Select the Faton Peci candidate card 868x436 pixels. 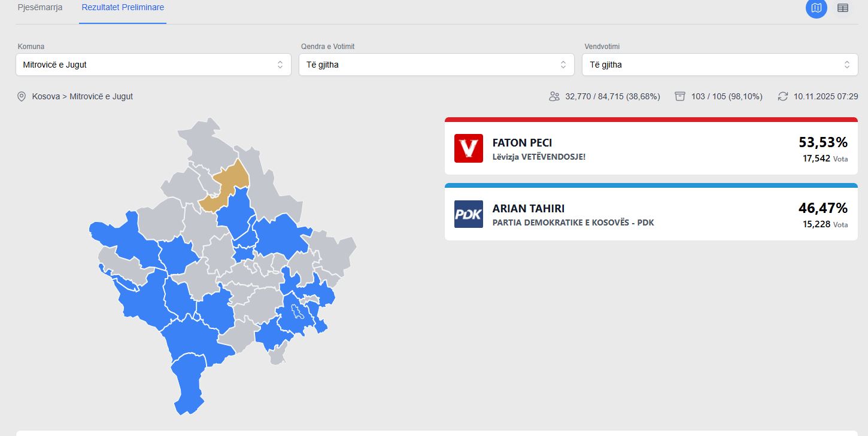coord(651,146)
